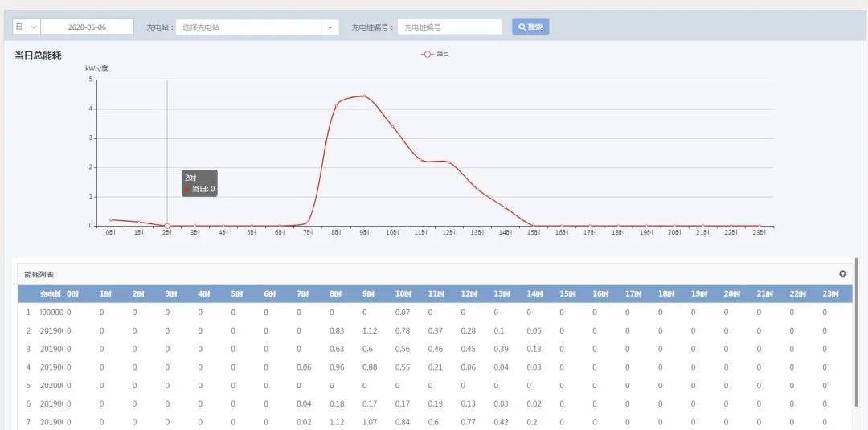The height and width of the screenshot is (430, 868).
Task: Click the 13时 data point on the curve
Action: tap(477, 189)
